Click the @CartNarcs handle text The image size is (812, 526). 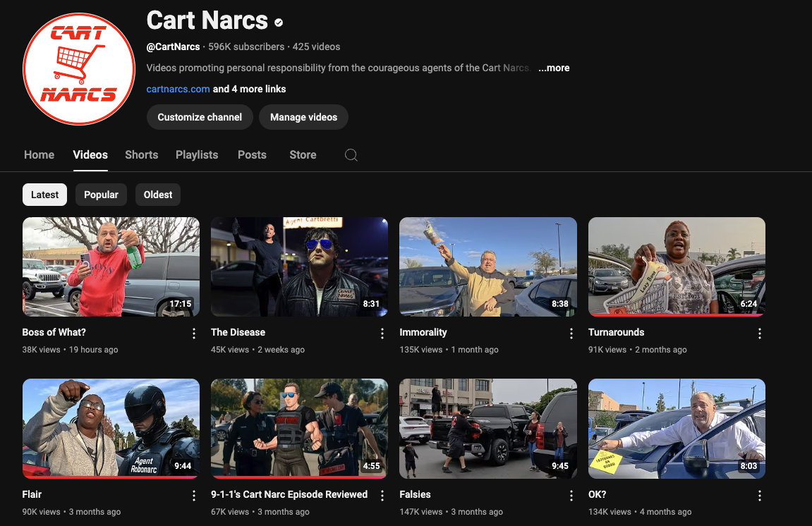click(x=173, y=47)
